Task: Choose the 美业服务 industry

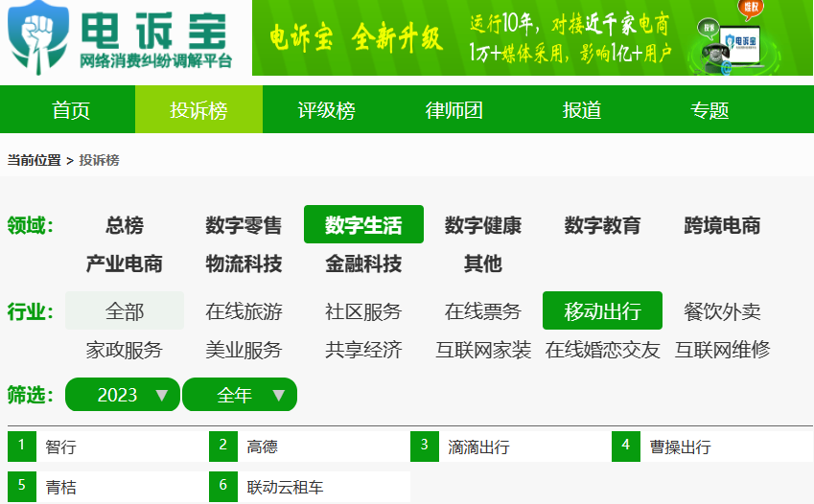Action: click(x=244, y=350)
